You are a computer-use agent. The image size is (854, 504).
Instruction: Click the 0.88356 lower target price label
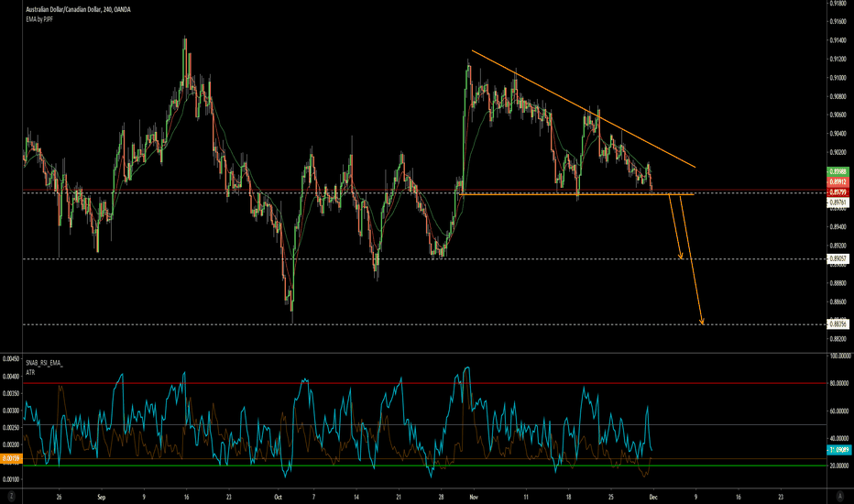coord(837,324)
